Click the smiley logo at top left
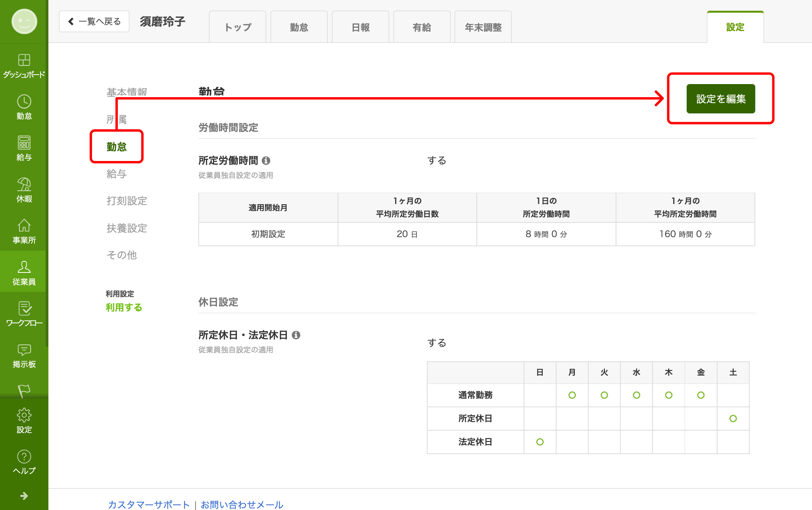 pyautogui.click(x=24, y=21)
